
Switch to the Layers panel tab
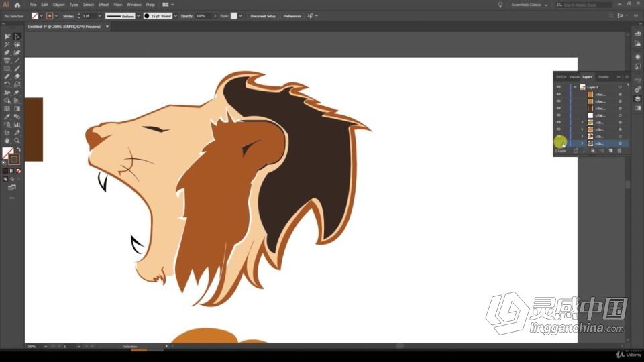(x=588, y=77)
